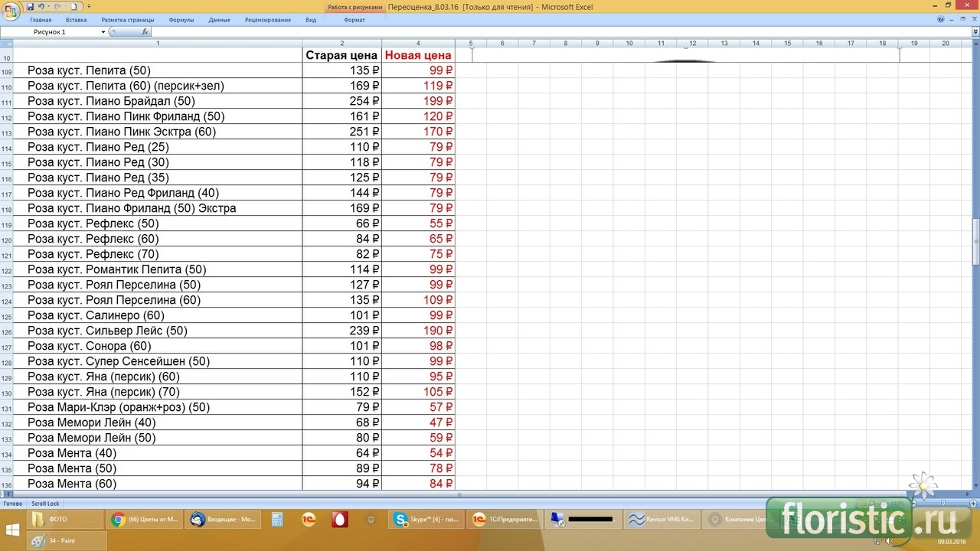
Task: Open the Формат picture tools tab
Action: (x=354, y=20)
